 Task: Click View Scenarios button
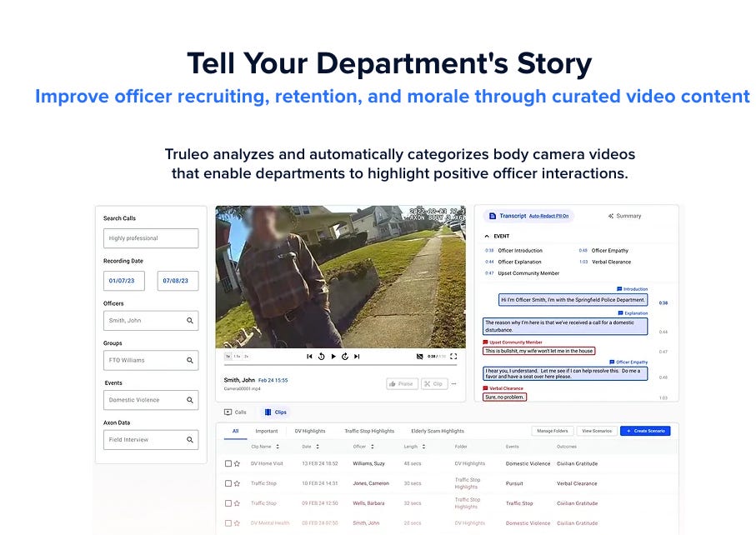(x=597, y=431)
